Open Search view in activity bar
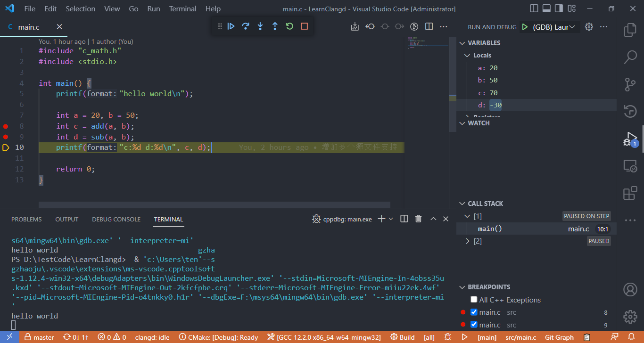Viewport: 644px width, 343px height. [x=630, y=57]
